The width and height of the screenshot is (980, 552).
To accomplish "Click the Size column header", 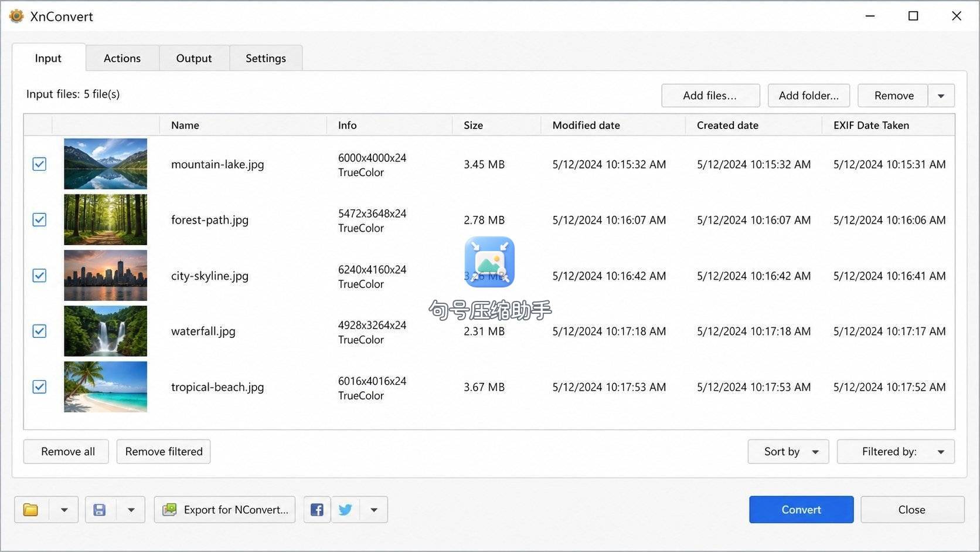I will click(x=497, y=126).
